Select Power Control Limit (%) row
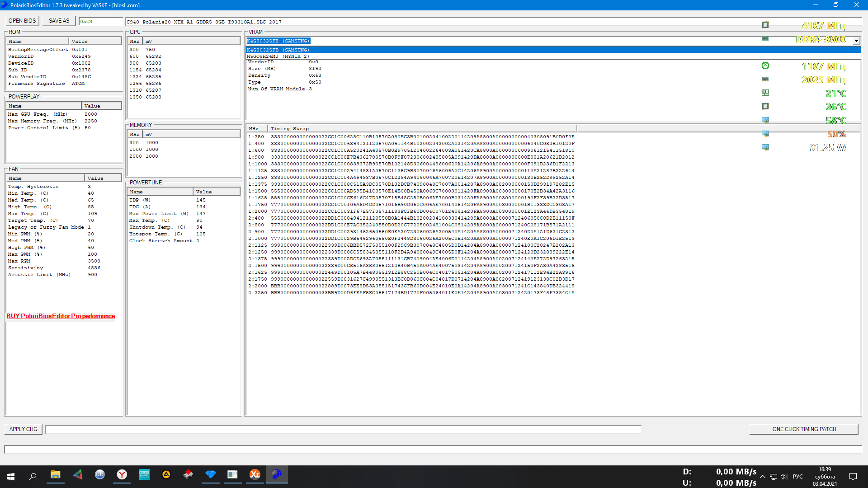 pos(64,127)
